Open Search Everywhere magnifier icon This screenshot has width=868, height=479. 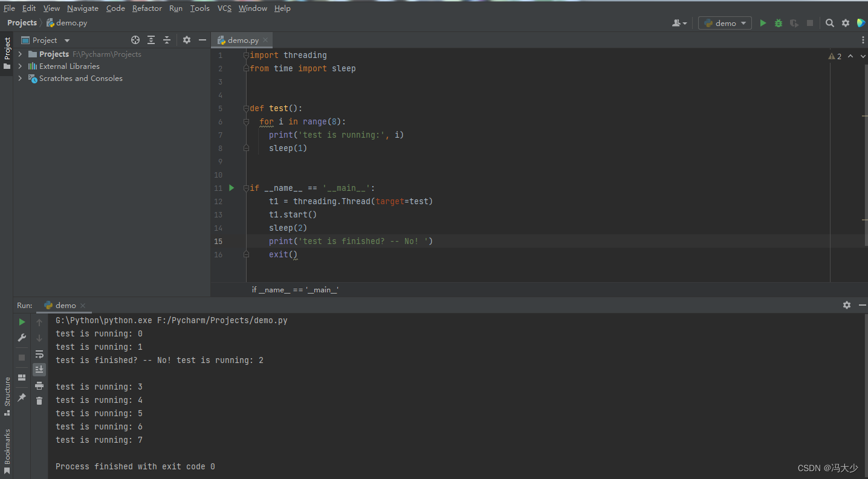pyautogui.click(x=830, y=23)
